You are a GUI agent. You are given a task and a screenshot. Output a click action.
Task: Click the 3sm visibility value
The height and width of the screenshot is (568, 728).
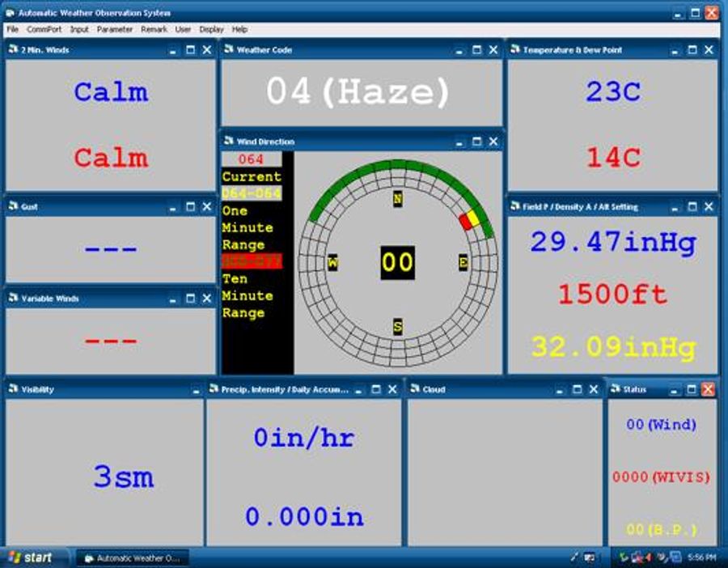pyautogui.click(x=124, y=476)
